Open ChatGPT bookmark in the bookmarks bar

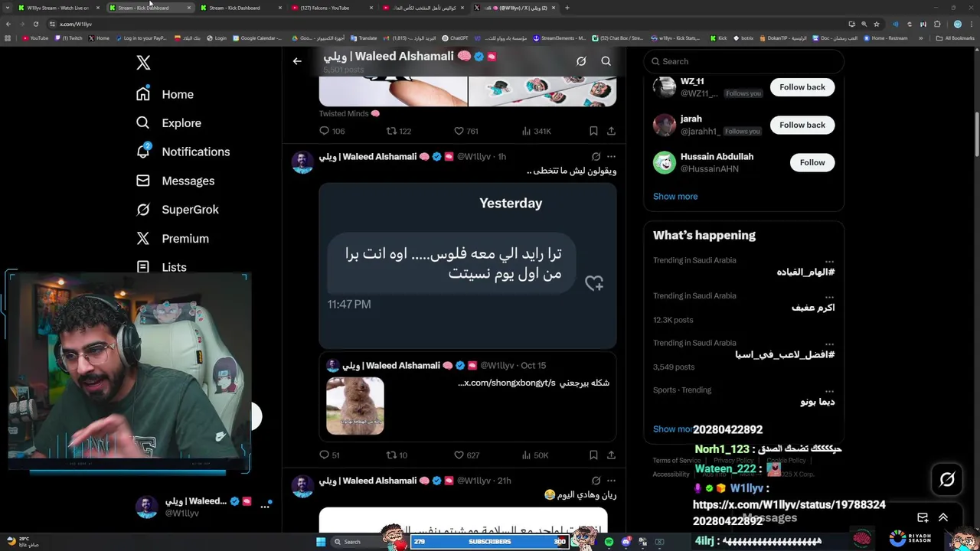coord(456,38)
